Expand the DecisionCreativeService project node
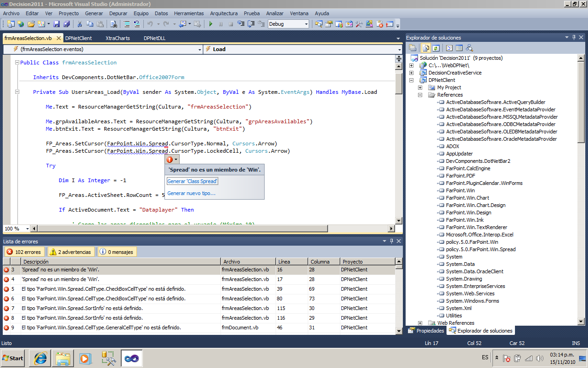Viewport: 588px width, 368px height. click(411, 73)
